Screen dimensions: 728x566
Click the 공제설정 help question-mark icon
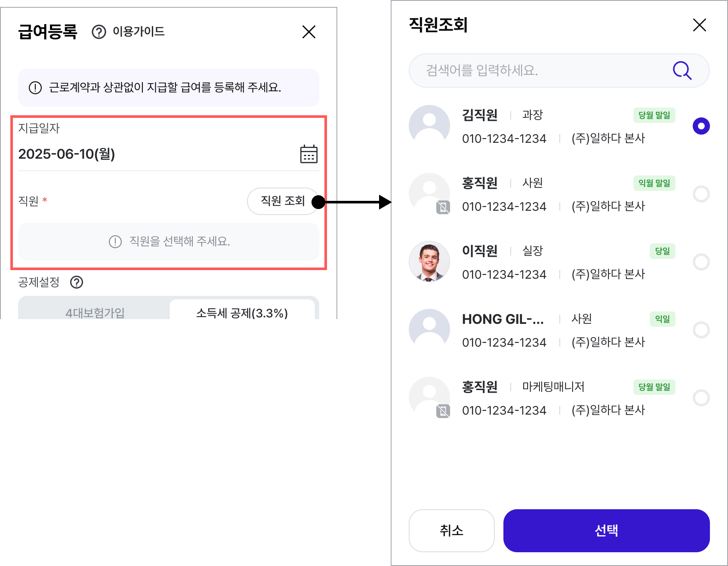click(77, 283)
